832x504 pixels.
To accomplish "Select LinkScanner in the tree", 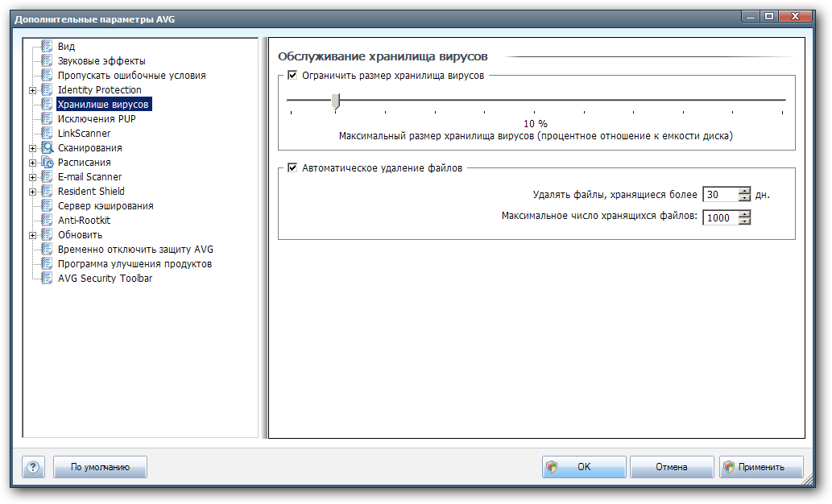I will point(84,133).
